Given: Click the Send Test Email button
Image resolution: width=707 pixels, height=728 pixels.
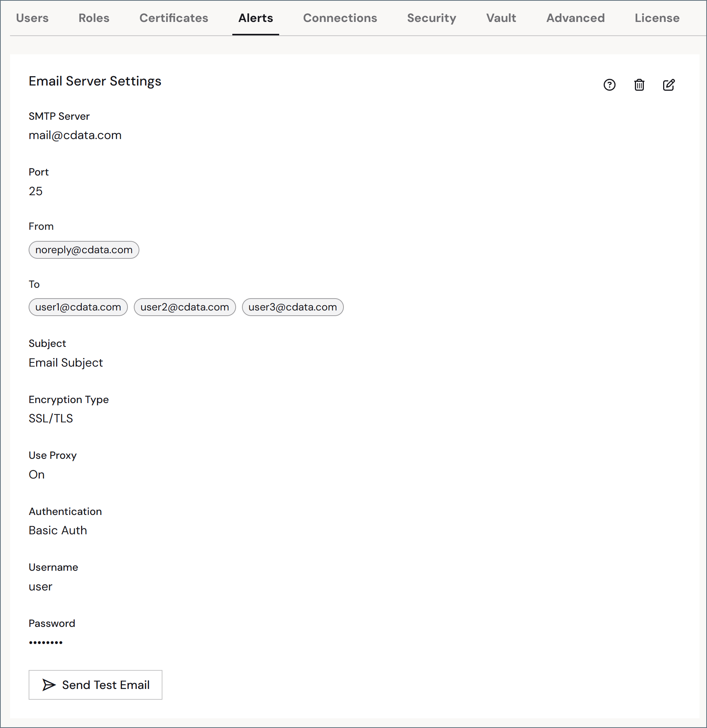Looking at the screenshot, I should (x=96, y=684).
